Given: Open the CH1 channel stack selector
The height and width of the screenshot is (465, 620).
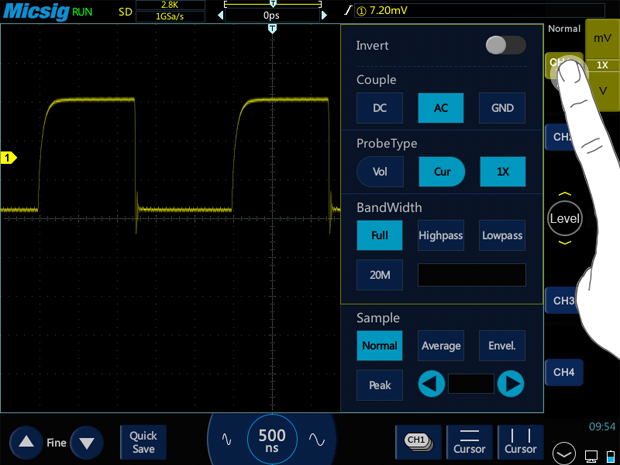Looking at the screenshot, I should 418,442.
